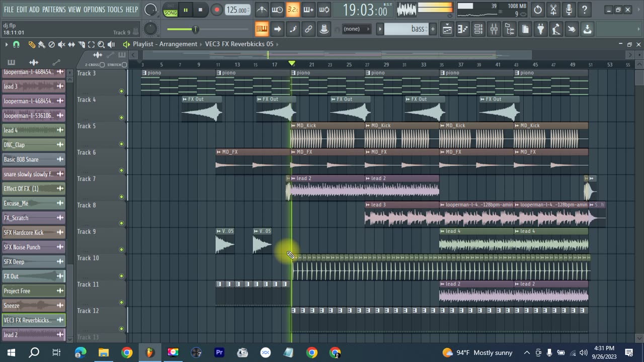The image size is (644, 362).
Task: Open the Channel rack icon
Action: click(x=478, y=29)
